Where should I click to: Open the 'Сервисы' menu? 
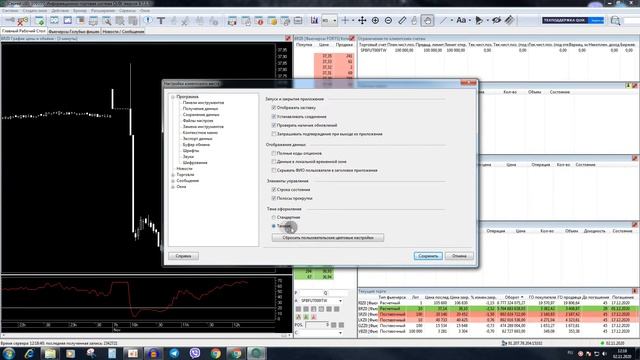point(127,11)
